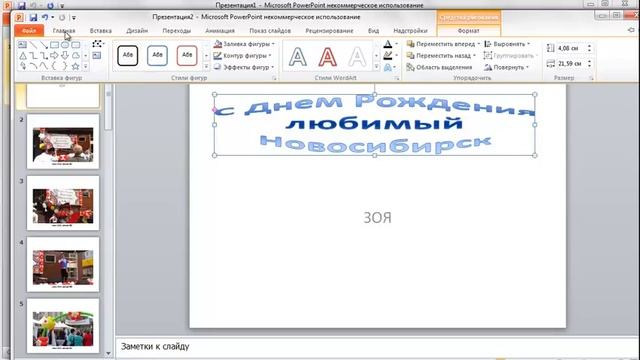Choose the down block arrow shape
Image resolution: width=640 pixels, height=360 pixels.
click(x=65, y=56)
